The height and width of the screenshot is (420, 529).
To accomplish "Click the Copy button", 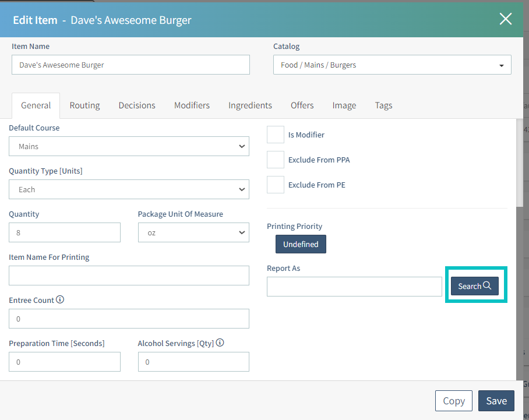I will (453, 401).
